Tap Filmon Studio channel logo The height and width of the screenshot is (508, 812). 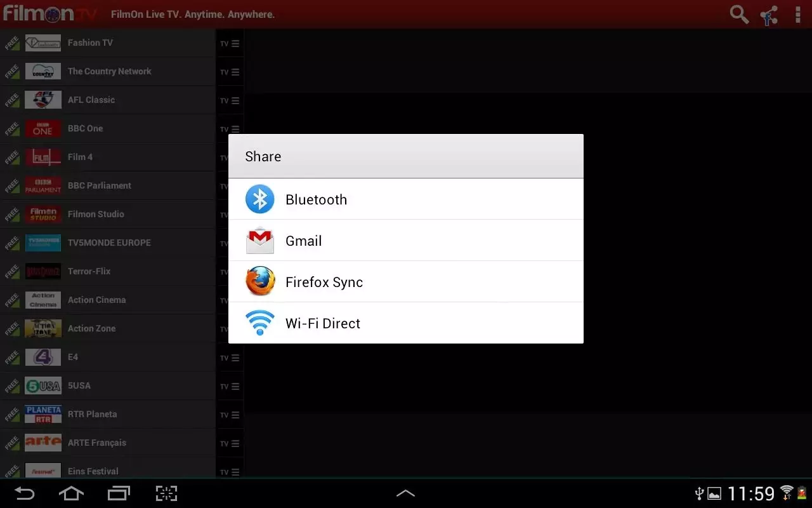click(43, 214)
